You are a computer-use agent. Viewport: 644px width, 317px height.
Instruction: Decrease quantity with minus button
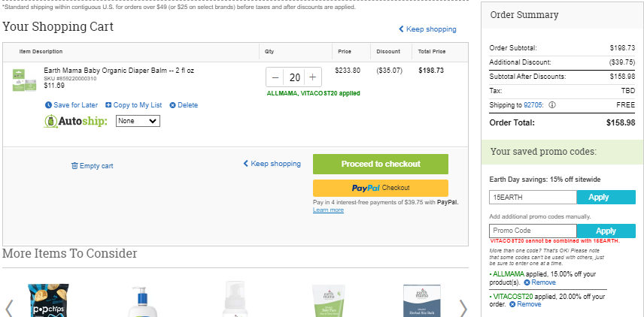point(275,77)
